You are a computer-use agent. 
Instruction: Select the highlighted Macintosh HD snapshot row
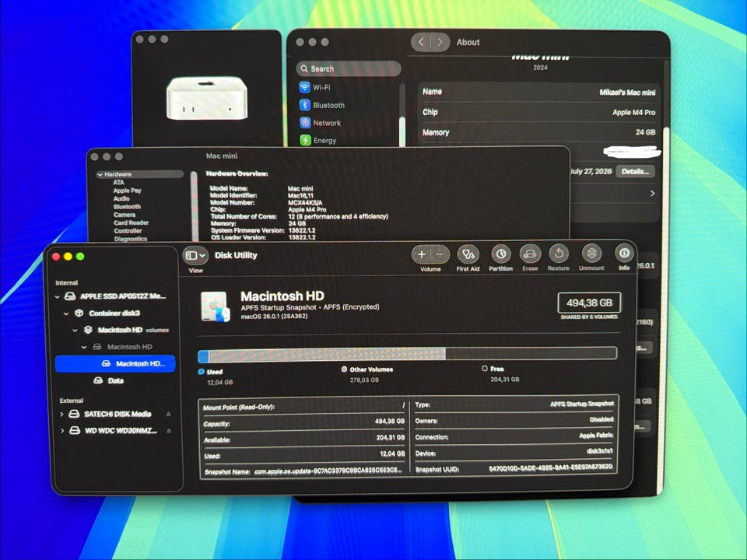click(x=115, y=364)
